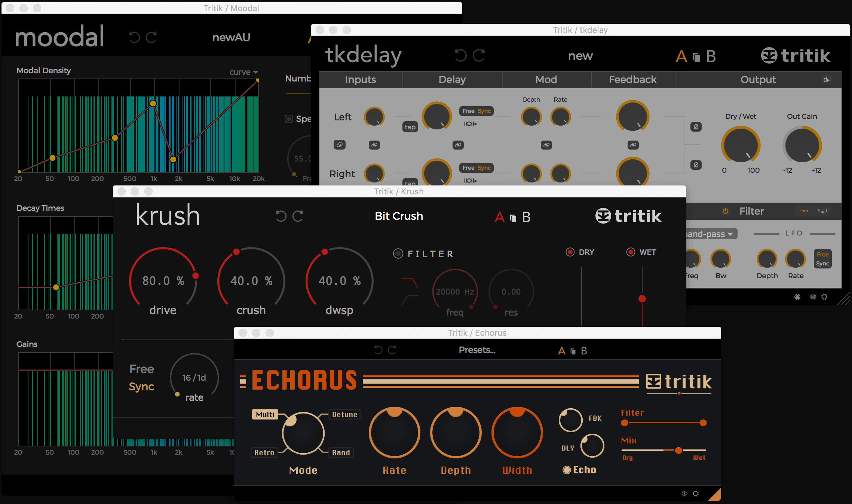Click the Left delay tap button
Screen dimensions: 852x504
(410, 127)
